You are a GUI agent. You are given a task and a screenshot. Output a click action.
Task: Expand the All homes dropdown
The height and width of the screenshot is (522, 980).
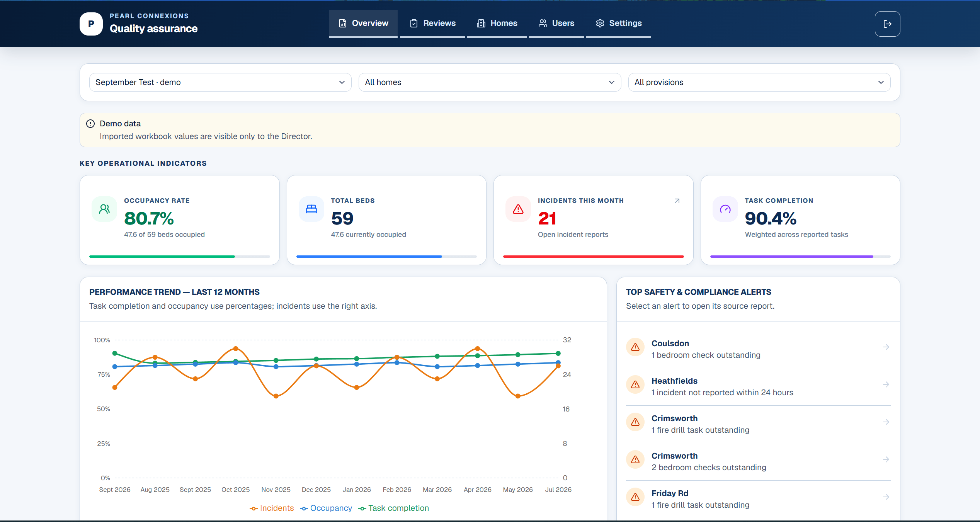(x=490, y=82)
